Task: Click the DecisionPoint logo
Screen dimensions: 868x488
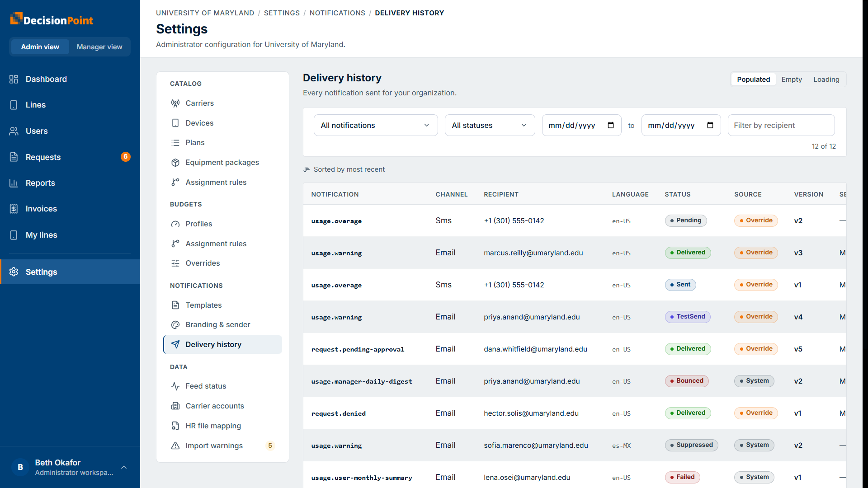Action: [x=52, y=19]
